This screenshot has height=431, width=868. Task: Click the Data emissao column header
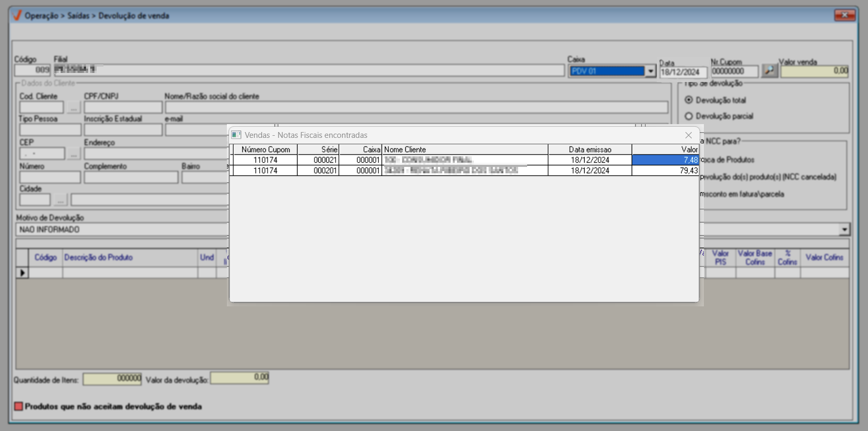pos(589,149)
